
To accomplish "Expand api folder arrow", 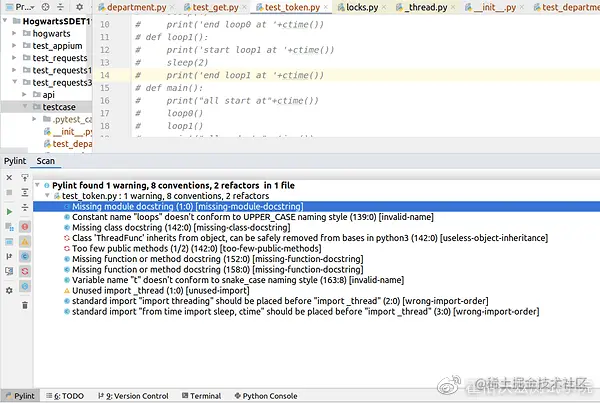I will click(24, 94).
